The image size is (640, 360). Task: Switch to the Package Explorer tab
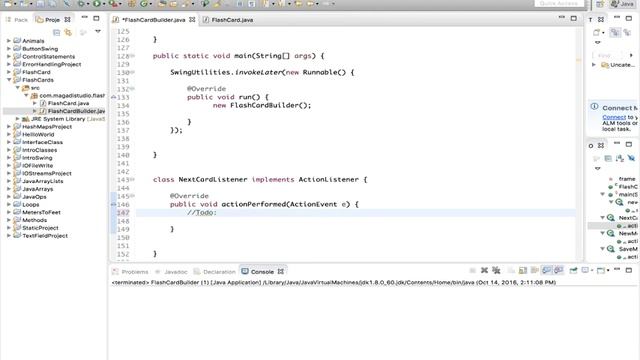coord(17,20)
